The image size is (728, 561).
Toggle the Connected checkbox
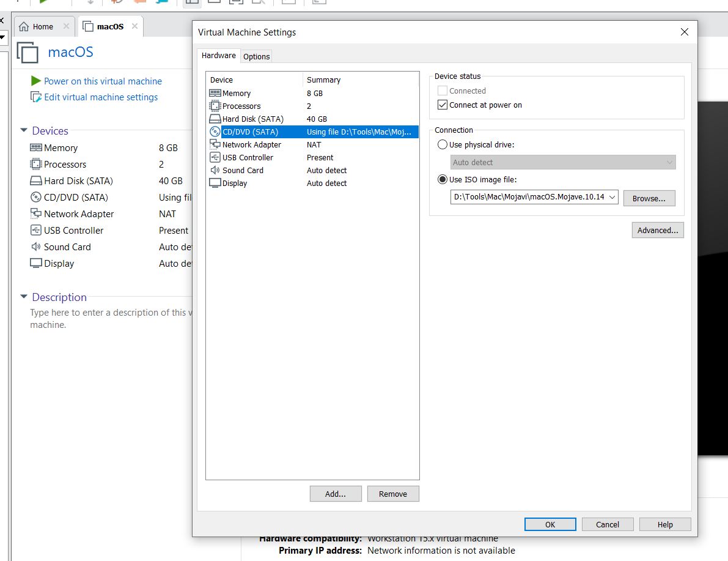click(x=443, y=91)
